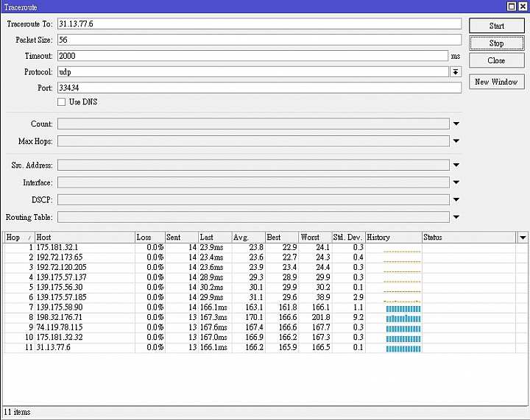Select host 139.175.56.30 row
This screenshot has height=420, width=530.
click(265, 288)
